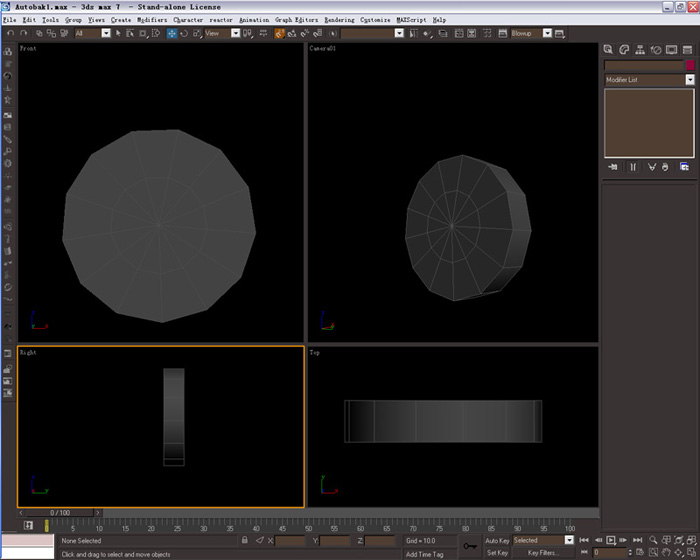Screen dimensions: 700x560
Task: Toggle Show End Result icon
Action: tap(633, 167)
